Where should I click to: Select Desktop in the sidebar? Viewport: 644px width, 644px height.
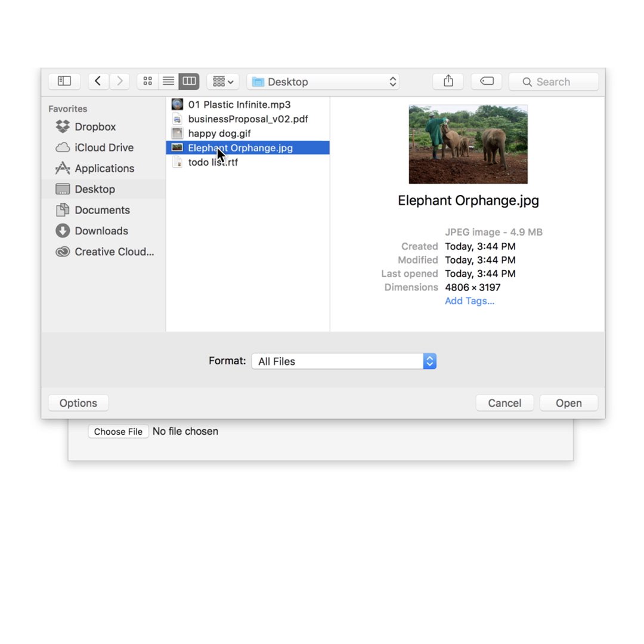click(104, 189)
